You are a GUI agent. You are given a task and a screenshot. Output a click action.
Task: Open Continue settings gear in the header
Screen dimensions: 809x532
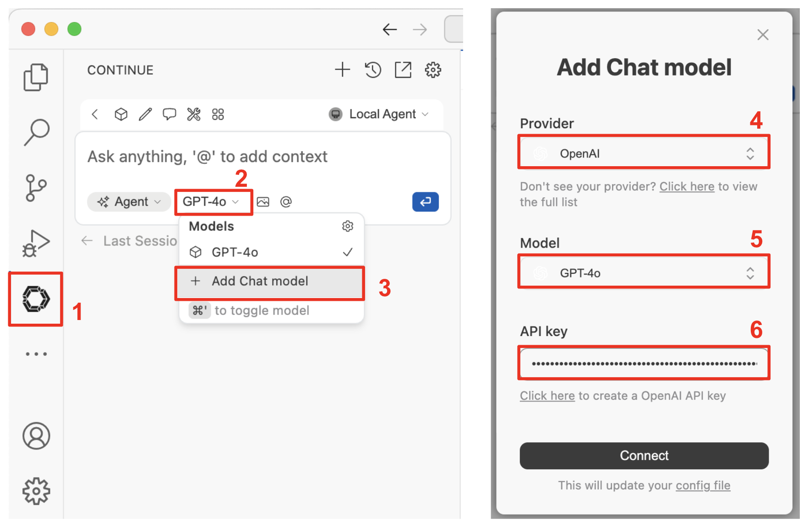click(433, 70)
